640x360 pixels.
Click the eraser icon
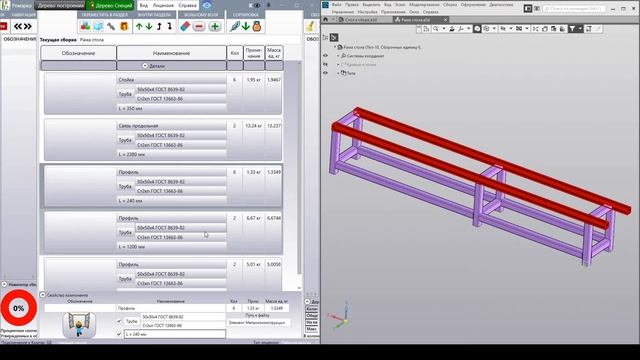point(185,26)
